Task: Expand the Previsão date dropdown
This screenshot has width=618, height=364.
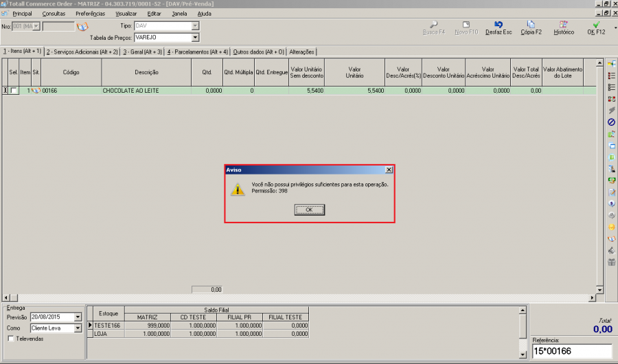Action: click(78, 317)
